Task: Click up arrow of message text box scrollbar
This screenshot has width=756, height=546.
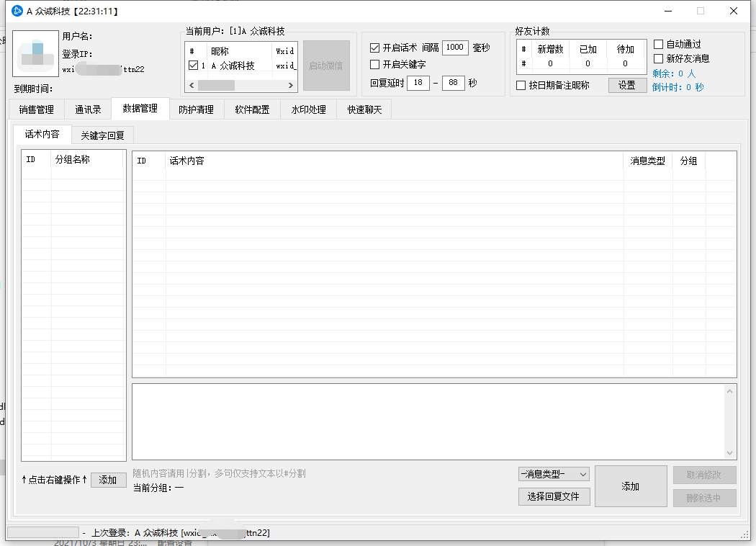Action: click(x=731, y=390)
